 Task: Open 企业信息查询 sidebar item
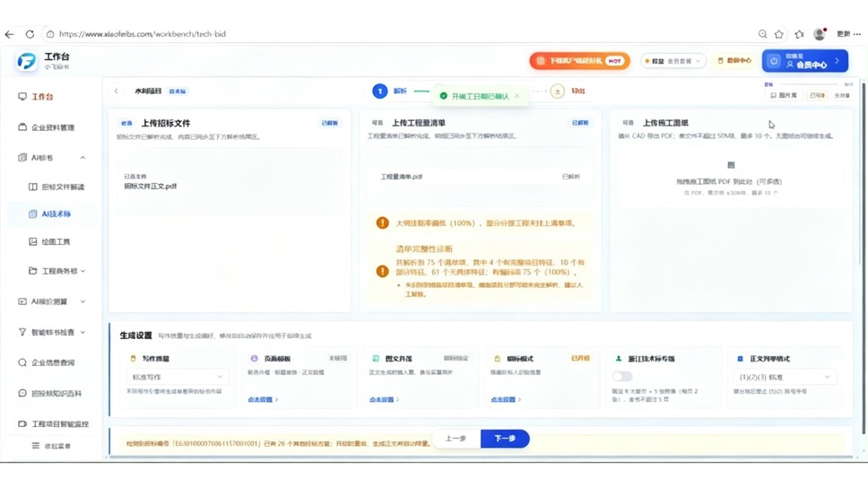click(x=51, y=362)
